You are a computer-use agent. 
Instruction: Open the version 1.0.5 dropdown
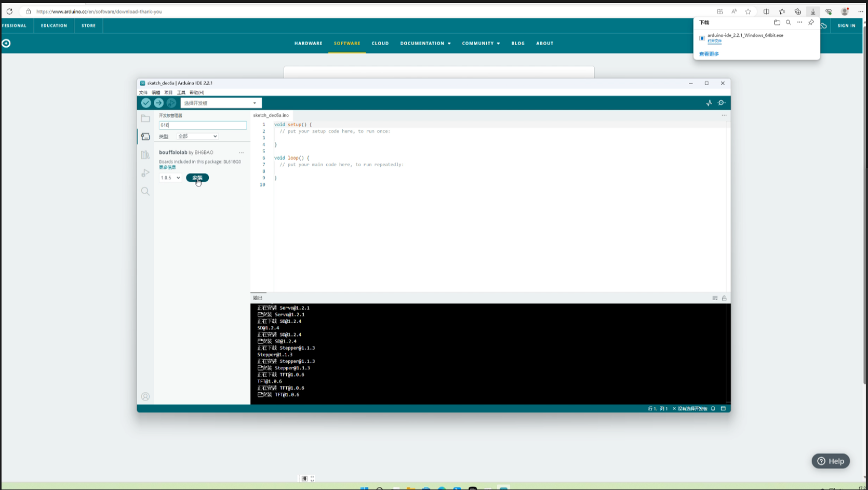pyautogui.click(x=170, y=178)
